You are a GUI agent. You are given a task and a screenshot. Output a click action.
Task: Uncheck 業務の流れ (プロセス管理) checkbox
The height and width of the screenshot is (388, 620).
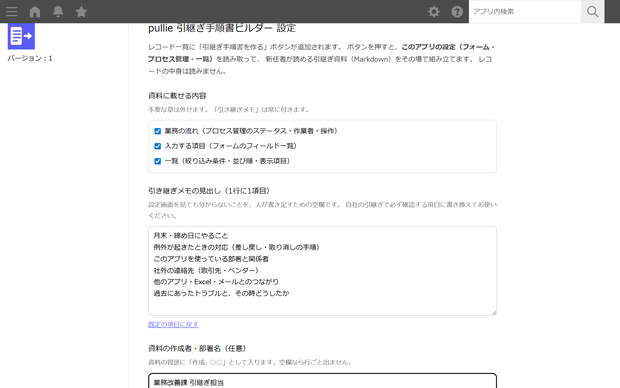[x=157, y=131]
